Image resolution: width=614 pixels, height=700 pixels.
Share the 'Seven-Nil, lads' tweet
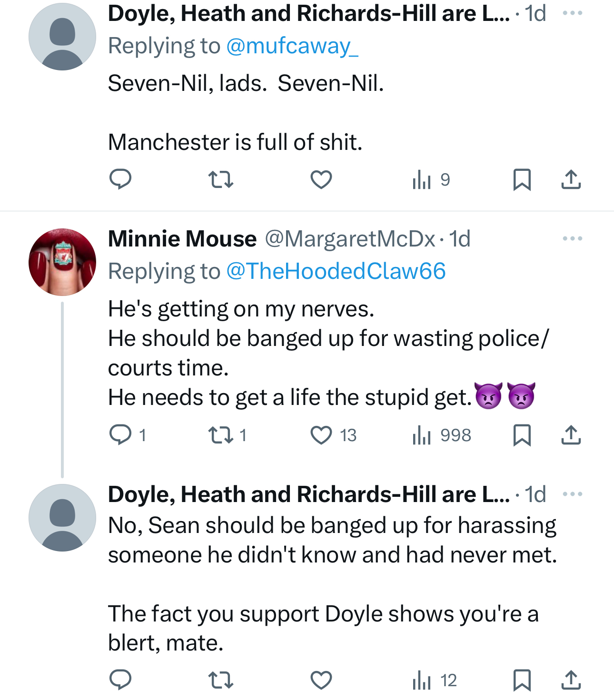click(x=571, y=180)
